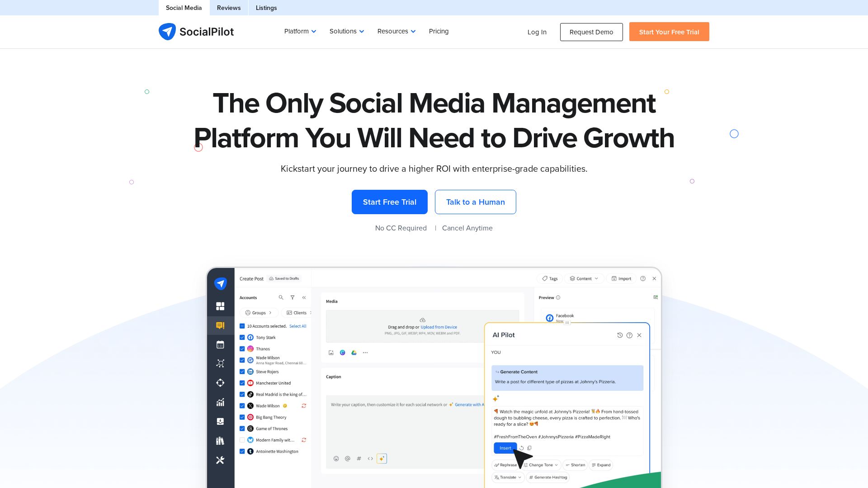Open AI Pilot history clock icon

[620, 335]
